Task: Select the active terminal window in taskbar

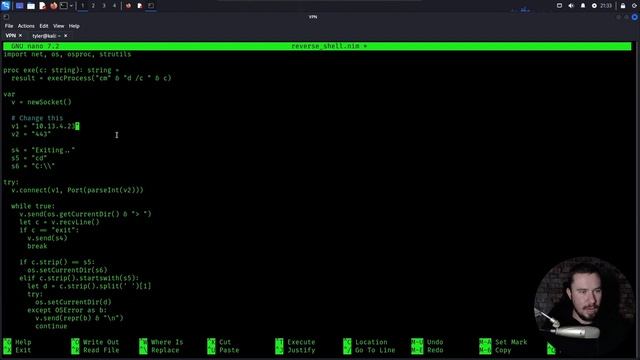Action: click(x=151, y=6)
